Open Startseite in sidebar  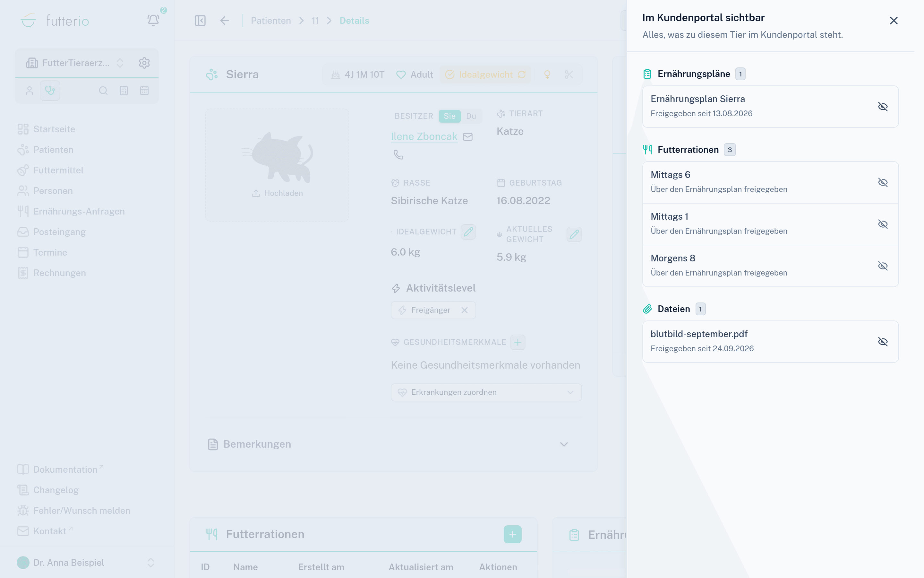54,129
